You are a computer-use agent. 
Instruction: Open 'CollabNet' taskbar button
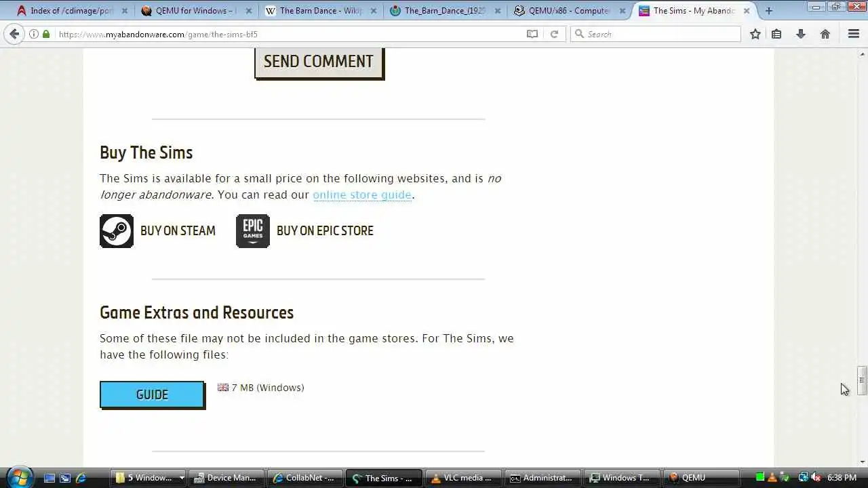point(304,478)
